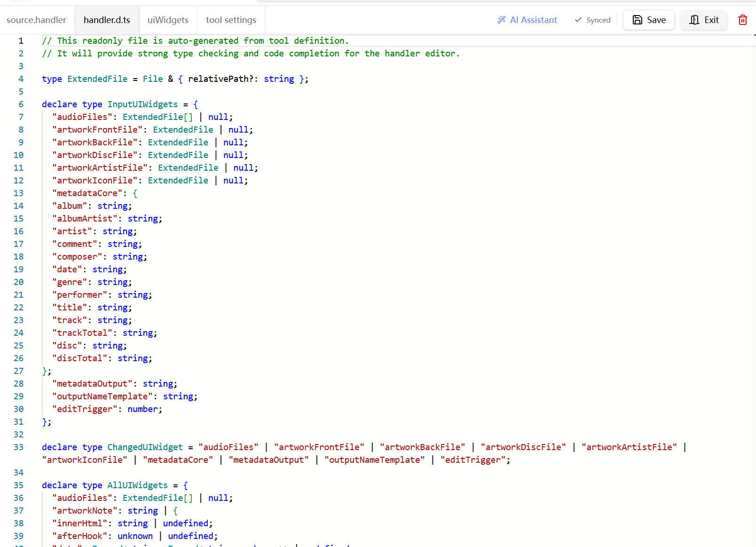
Task: Open the AI Assistant link
Action: [x=533, y=20]
